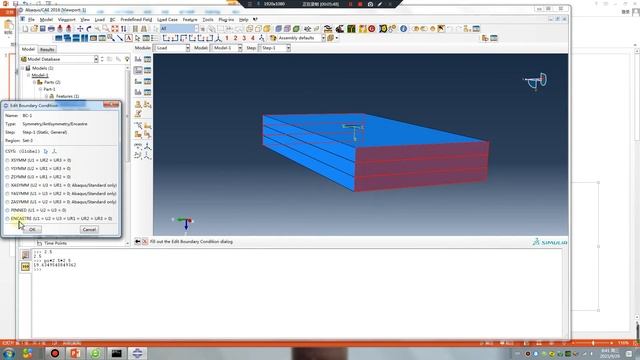Apply custom view number 3
This screenshot has height=360, width=640.
244,38
